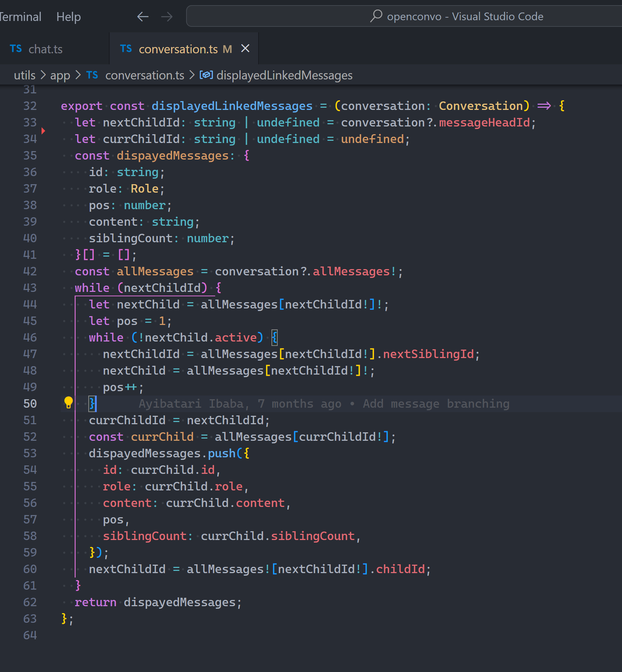This screenshot has width=622, height=672.
Task: Open the Help menu
Action: 68,17
